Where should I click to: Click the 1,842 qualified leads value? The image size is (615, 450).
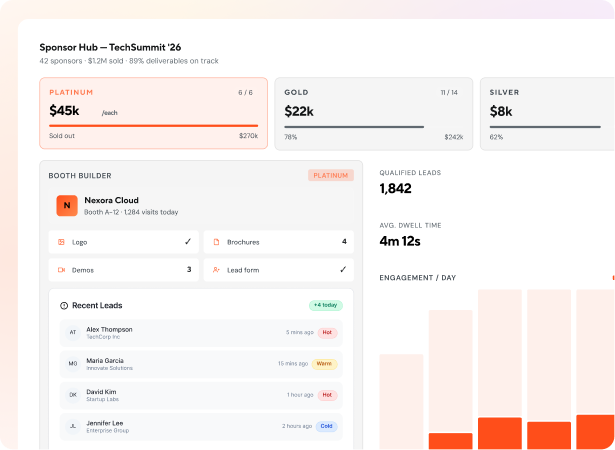(395, 189)
